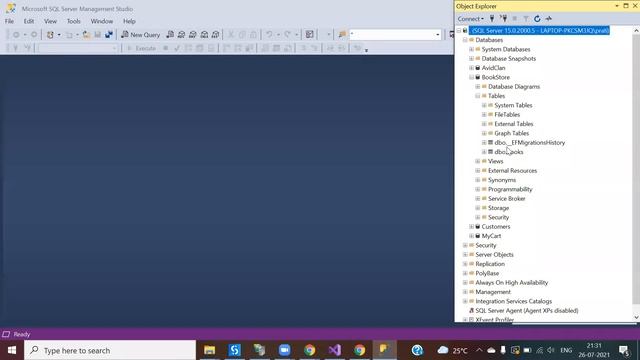Click the Save toolbar icon
This screenshot has width=640, height=360.
(98, 35)
